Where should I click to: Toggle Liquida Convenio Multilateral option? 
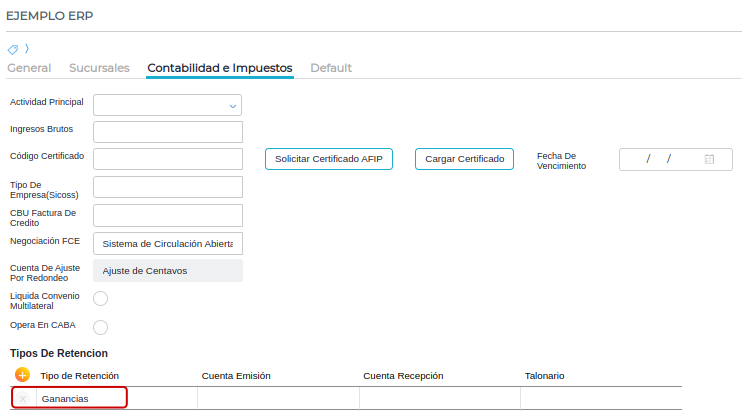point(100,298)
